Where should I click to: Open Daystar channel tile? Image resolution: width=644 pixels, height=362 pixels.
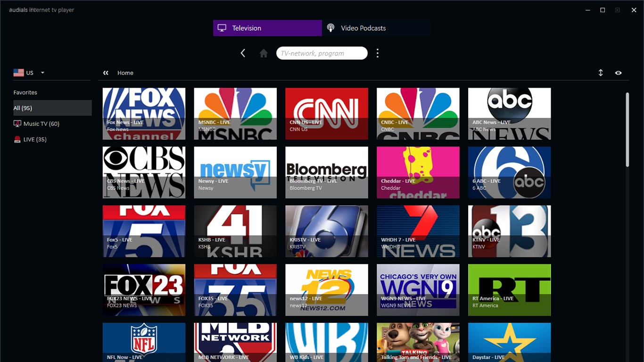tap(510, 342)
